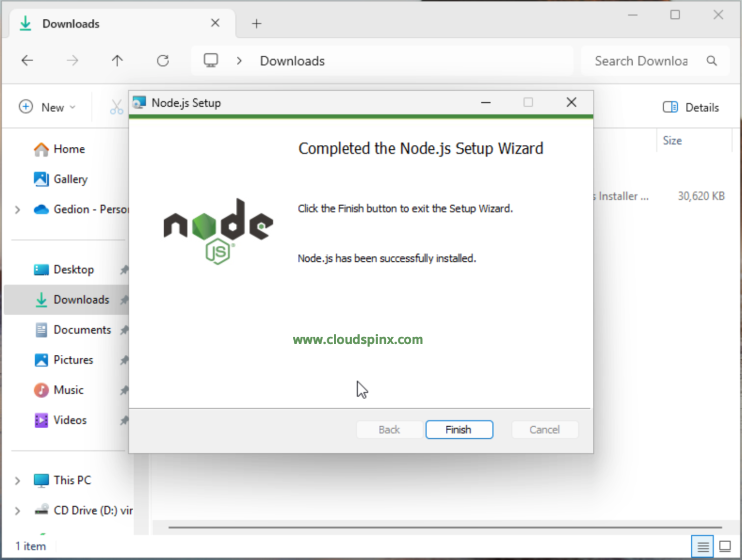
Task: Refresh the Downloads folder view
Action: tap(163, 61)
